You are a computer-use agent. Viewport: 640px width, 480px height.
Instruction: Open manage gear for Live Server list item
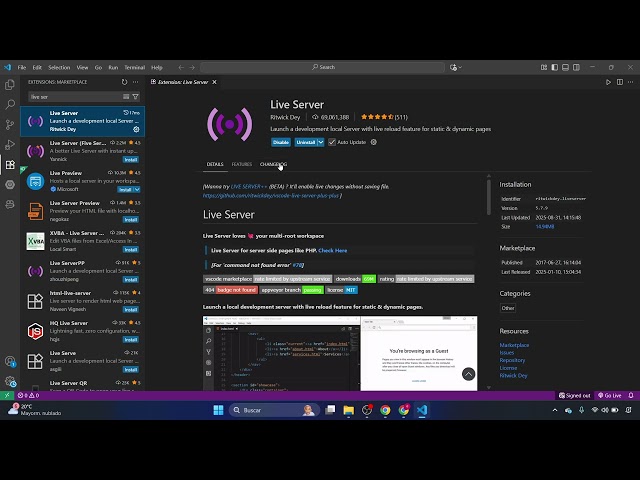click(136, 129)
